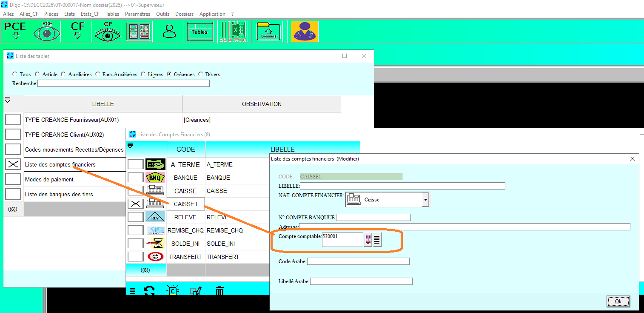Open the Tables toolbar icon
This screenshot has height=313, width=644.
(x=200, y=32)
